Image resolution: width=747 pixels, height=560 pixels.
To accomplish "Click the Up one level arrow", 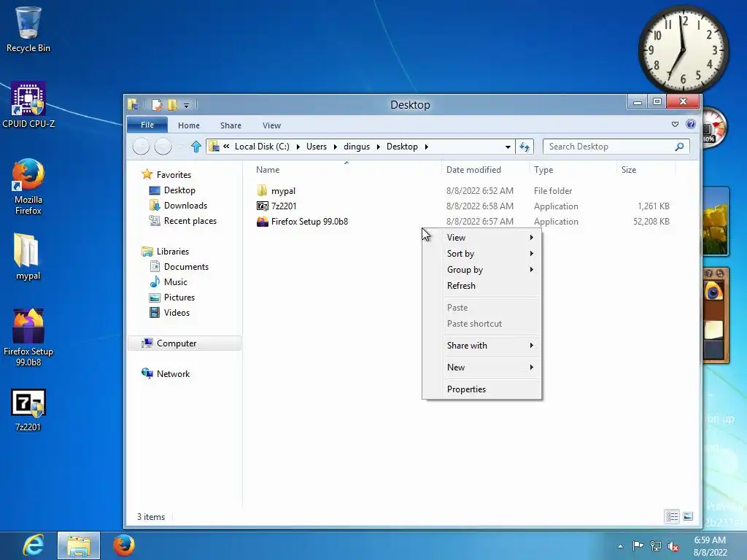I will pyautogui.click(x=196, y=146).
